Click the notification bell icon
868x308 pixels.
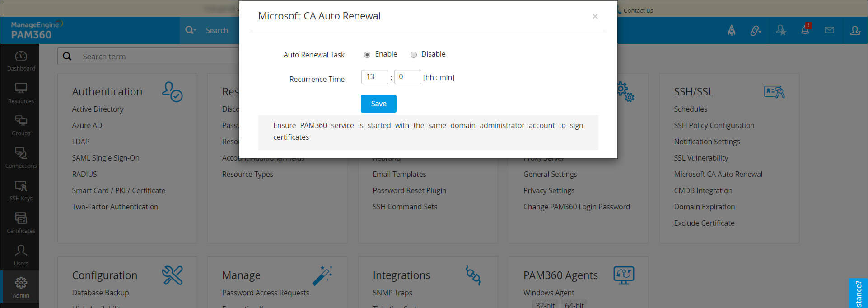coord(805,30)
